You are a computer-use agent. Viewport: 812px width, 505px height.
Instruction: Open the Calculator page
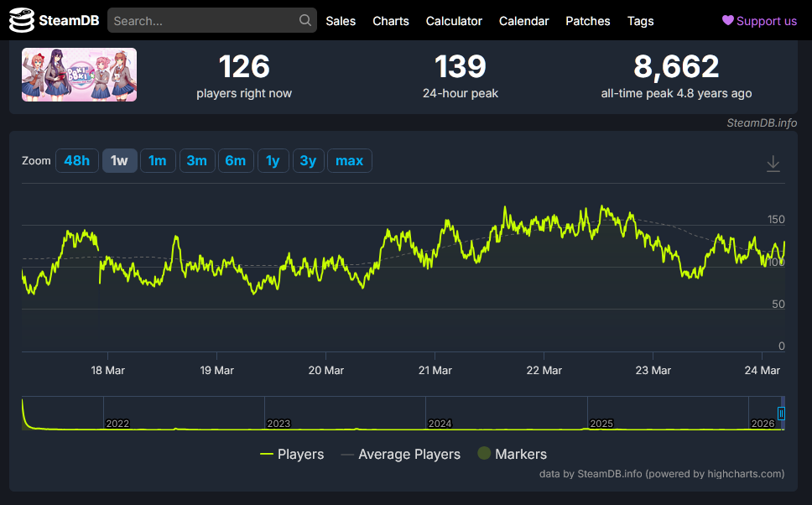click(x=454, y=21)
